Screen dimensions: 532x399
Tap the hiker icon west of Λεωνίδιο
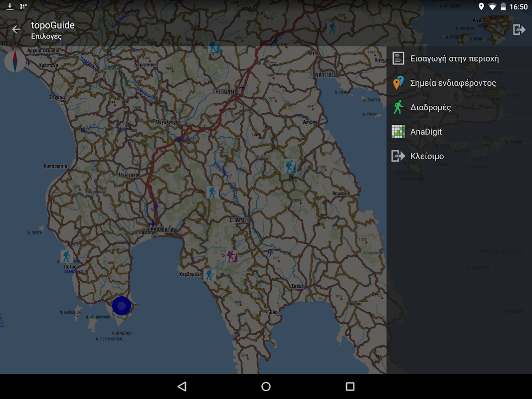pos(290,167)
